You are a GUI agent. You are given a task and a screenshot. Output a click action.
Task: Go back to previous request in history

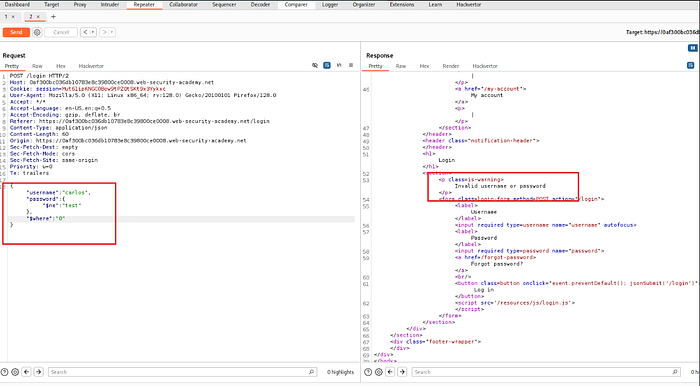(x=85, y=32)
